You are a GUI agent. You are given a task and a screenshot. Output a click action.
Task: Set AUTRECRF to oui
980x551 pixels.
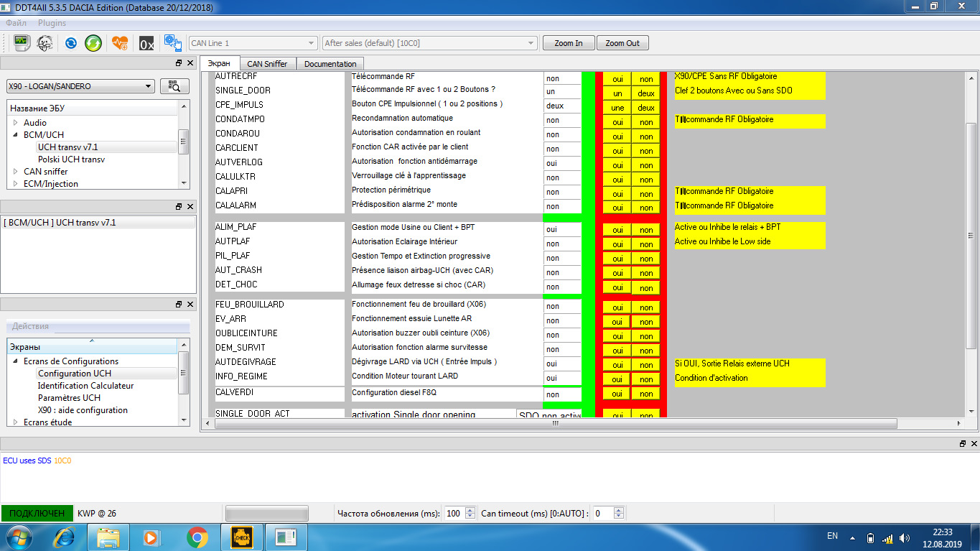(x=617, y=79)
